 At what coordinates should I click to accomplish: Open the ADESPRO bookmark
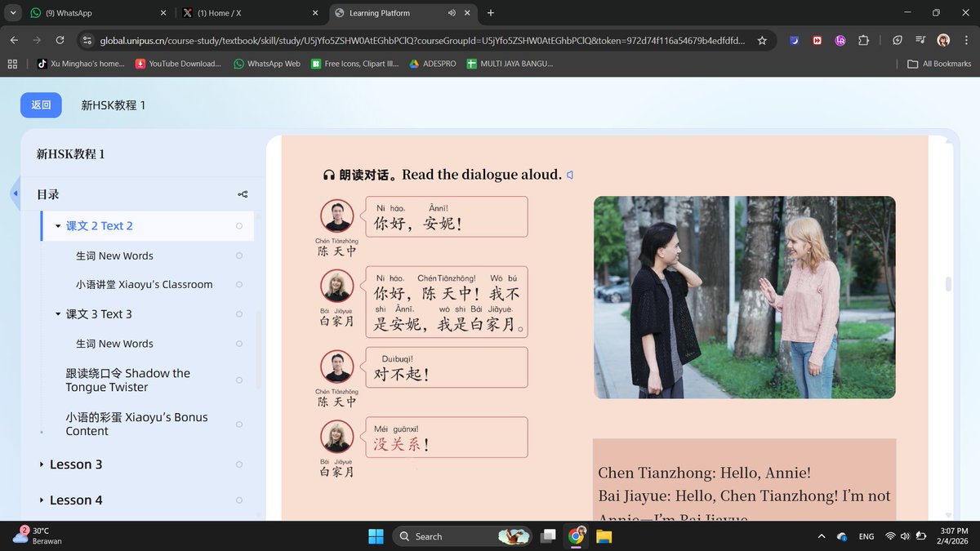coord(433,64)
